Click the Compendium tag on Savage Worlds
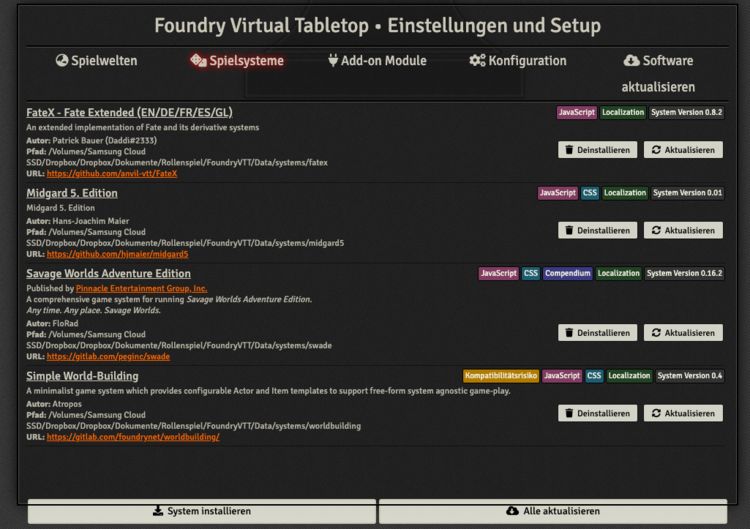 (568, 273)
